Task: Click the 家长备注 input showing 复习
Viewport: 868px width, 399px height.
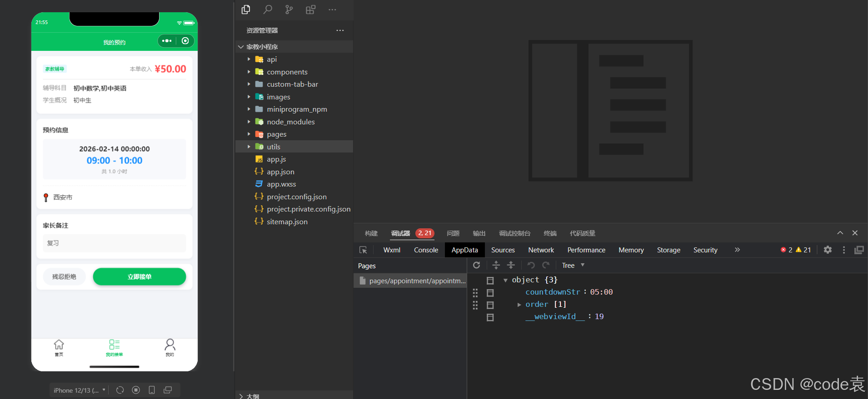Action: click(x=115, y=243)
